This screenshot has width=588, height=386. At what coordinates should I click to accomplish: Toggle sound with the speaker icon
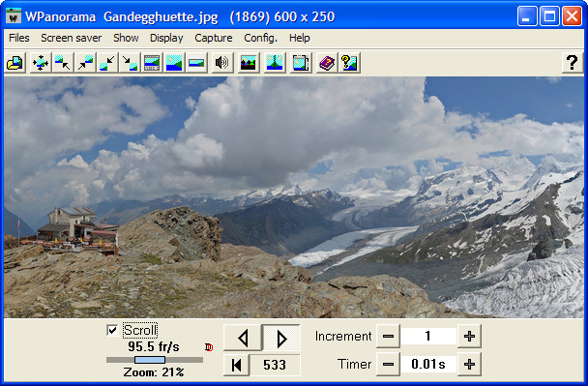(221, 63)
